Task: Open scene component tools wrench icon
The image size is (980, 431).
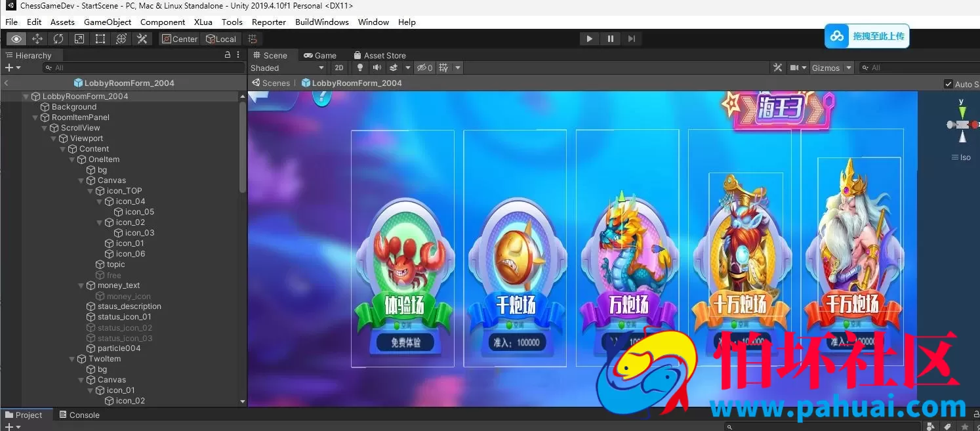Action: click(777, 68)
